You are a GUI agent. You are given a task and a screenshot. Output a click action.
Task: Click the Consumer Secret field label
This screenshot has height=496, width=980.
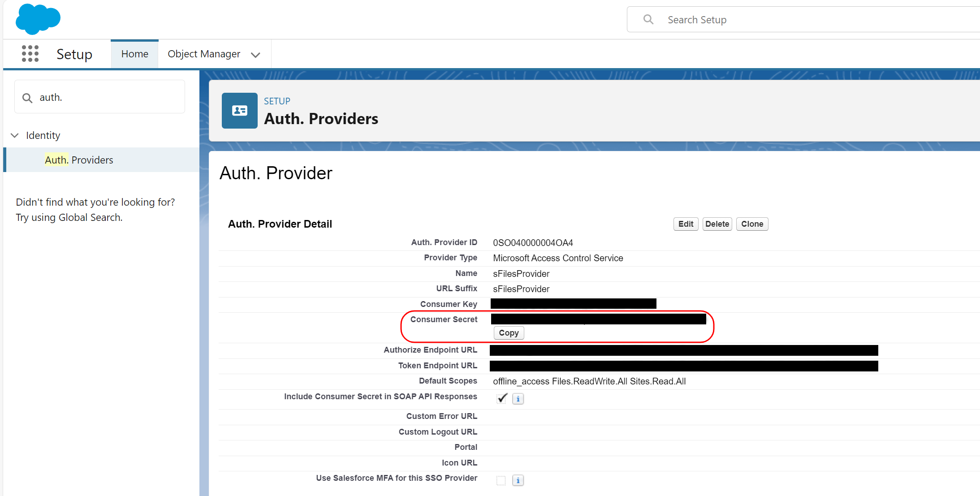pos(444,319)
